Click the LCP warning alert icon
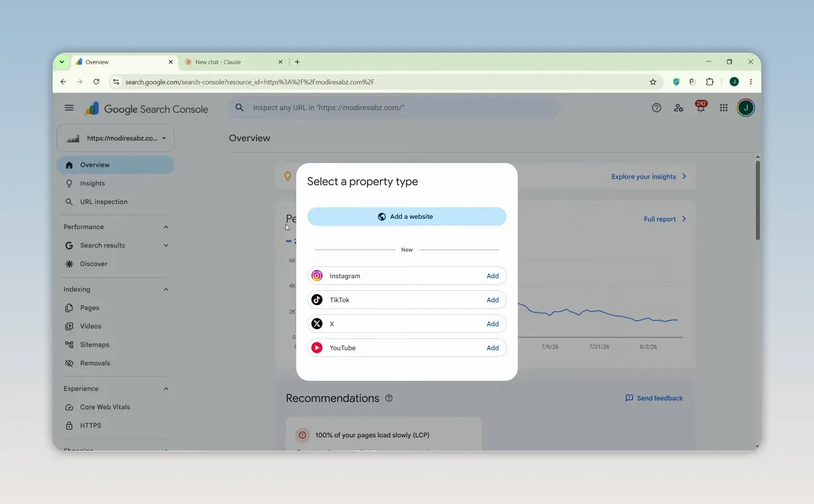 click(x=302, y=435)
